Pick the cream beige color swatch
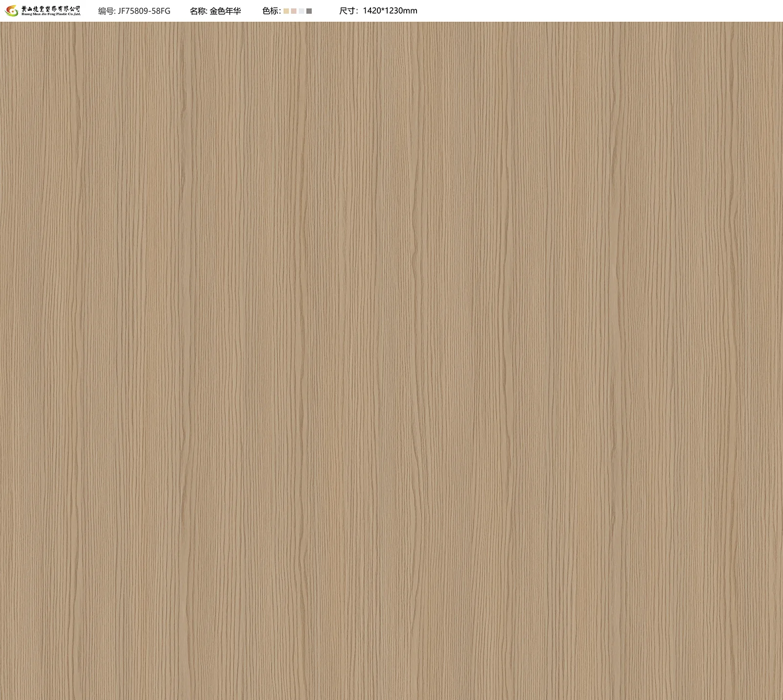The width and height of the screenshot is (783, 700). (287, 11)
